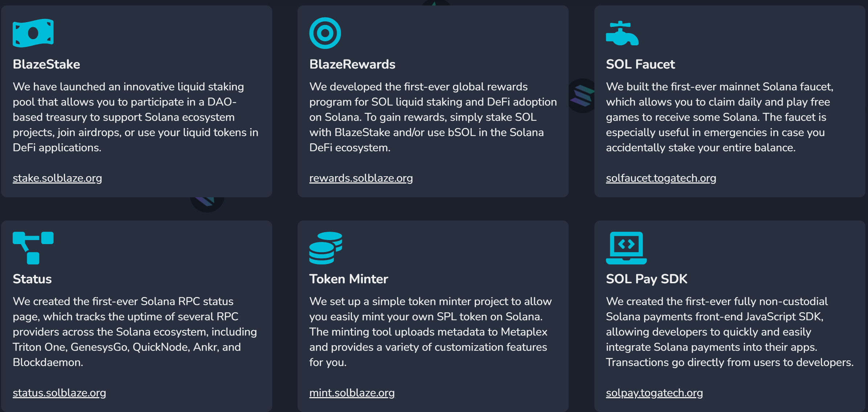Visit the solfaucet.togatech.org link
868x412 pixels.
[x=661, y=178]
